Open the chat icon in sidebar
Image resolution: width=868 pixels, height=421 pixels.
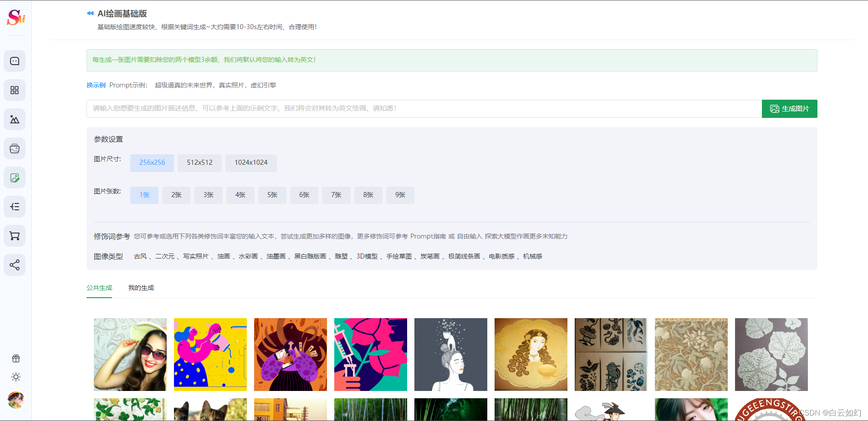pyautogui.click(x=15, y=61)
